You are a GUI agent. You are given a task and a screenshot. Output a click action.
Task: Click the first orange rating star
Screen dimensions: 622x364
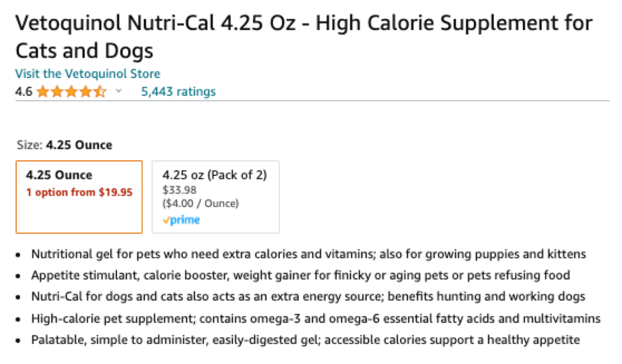click(x=43, y=92)
